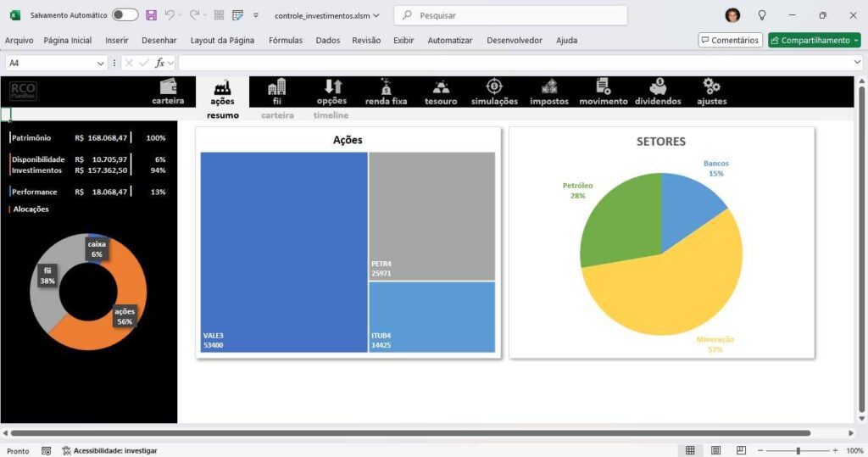Open the carteira wallet navigation icon

click(x=169, y=86)
